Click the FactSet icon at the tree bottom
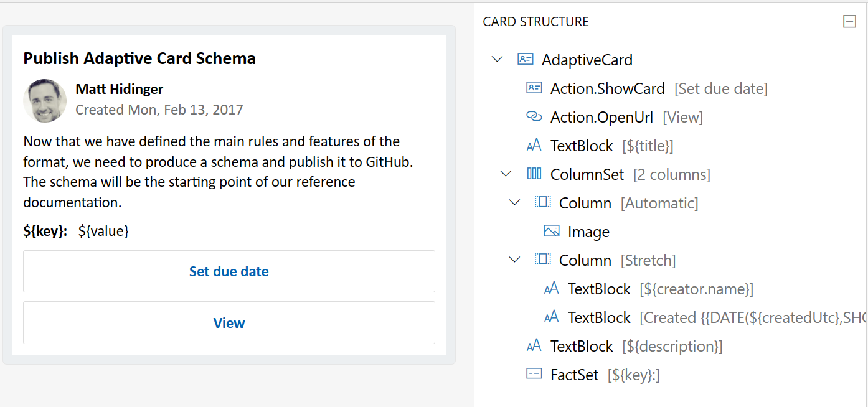 534,374
